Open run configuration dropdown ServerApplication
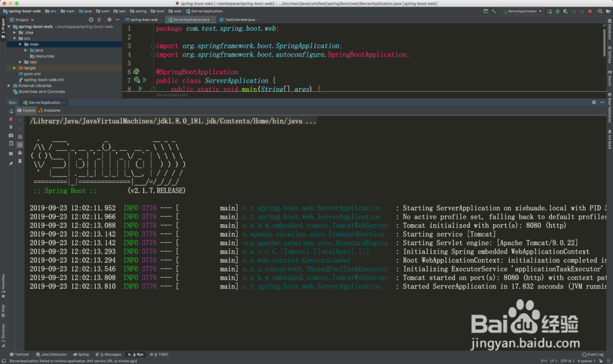 [x=522, y=12]
